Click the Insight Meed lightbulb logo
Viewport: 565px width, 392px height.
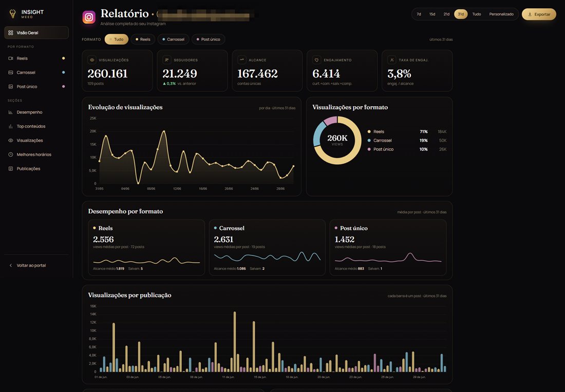(12, 14)
